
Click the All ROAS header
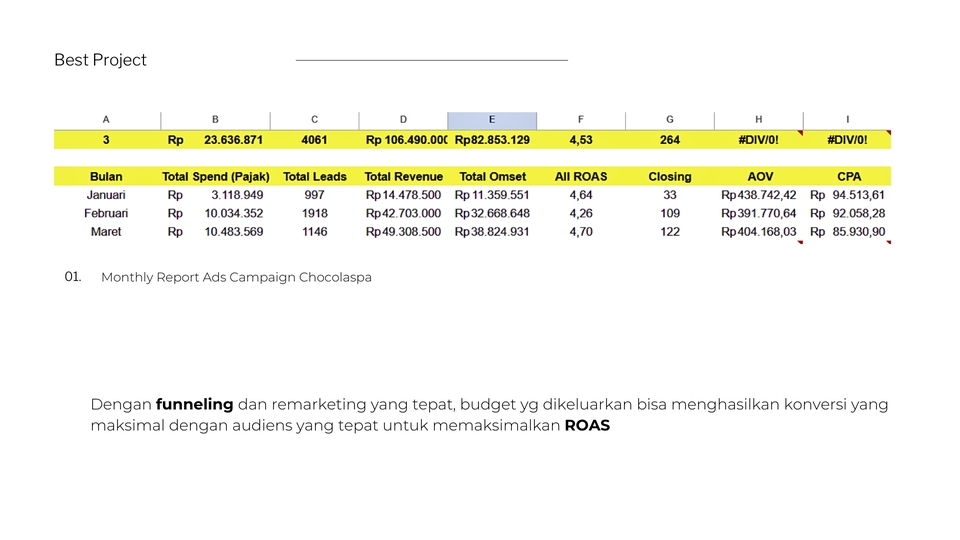pos(581,176)
